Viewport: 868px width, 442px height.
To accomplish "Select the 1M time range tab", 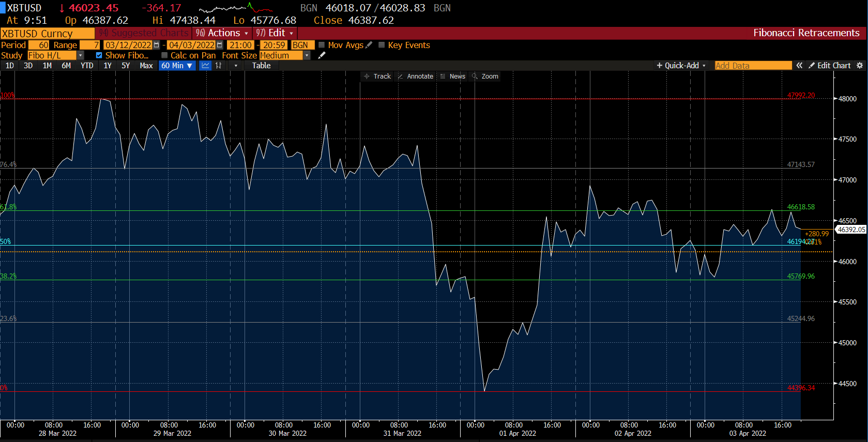I will [x=47, y=66].
